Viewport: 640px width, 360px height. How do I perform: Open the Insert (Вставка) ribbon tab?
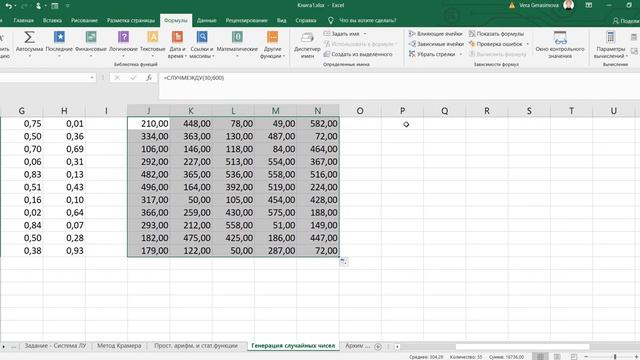(52, 20)
